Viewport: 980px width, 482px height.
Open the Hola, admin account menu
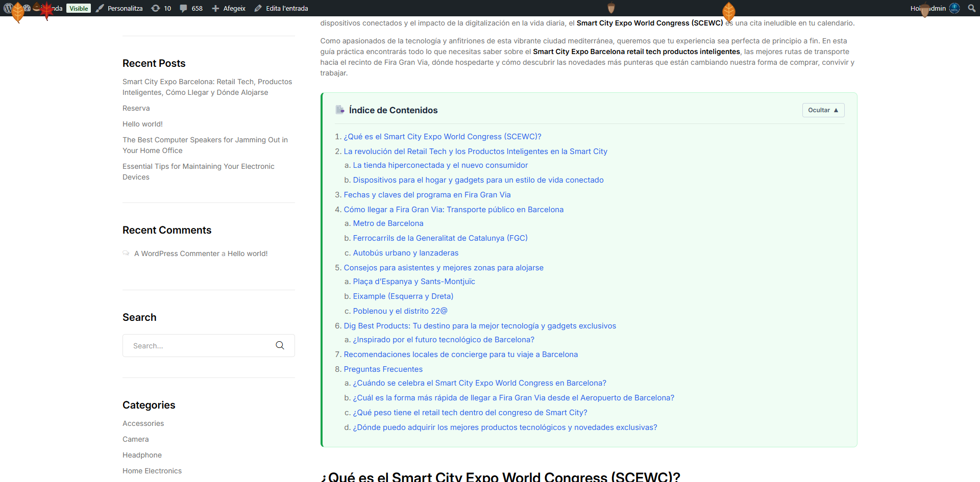935,8
